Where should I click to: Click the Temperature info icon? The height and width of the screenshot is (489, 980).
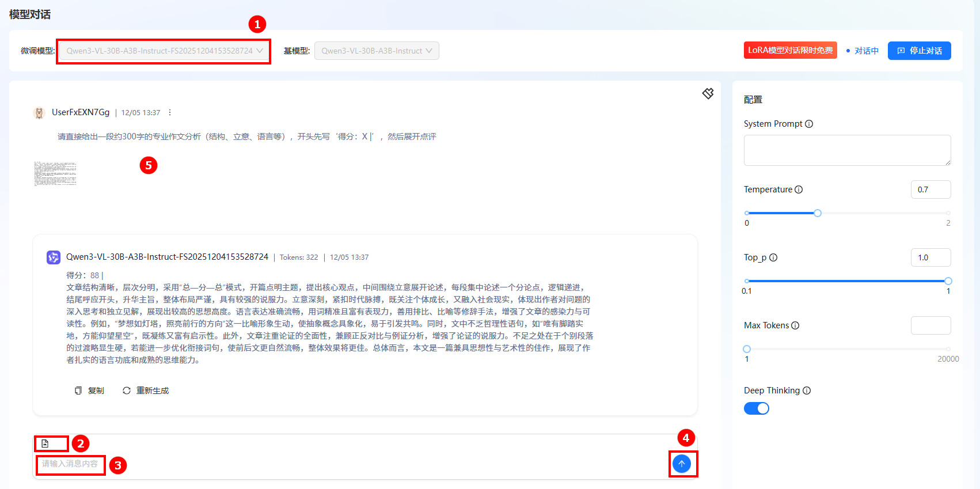click(799, 189)
